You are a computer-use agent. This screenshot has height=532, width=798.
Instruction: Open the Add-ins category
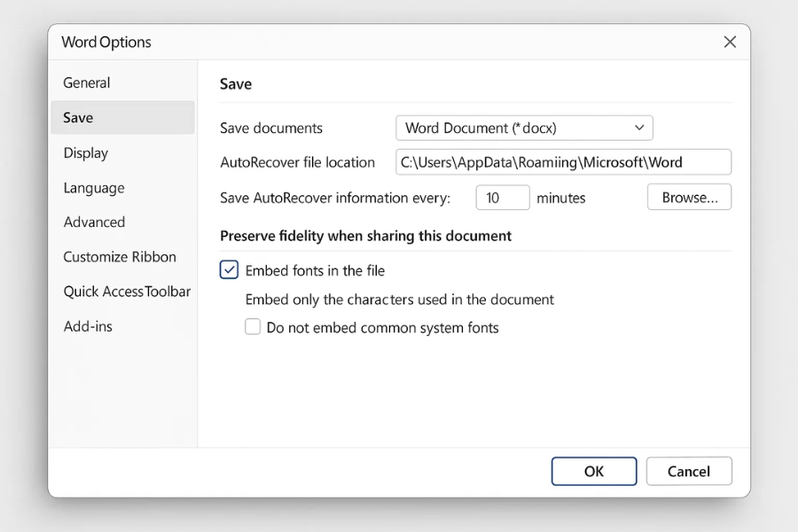coord(88,326)
